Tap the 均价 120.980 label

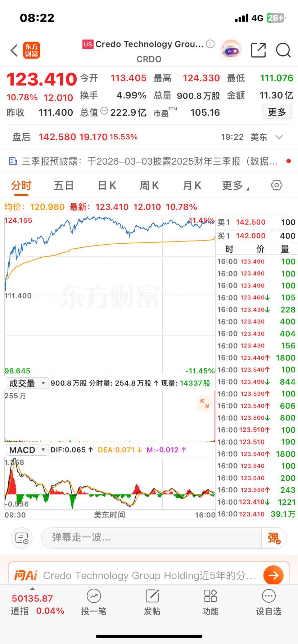tap(35, 207)
